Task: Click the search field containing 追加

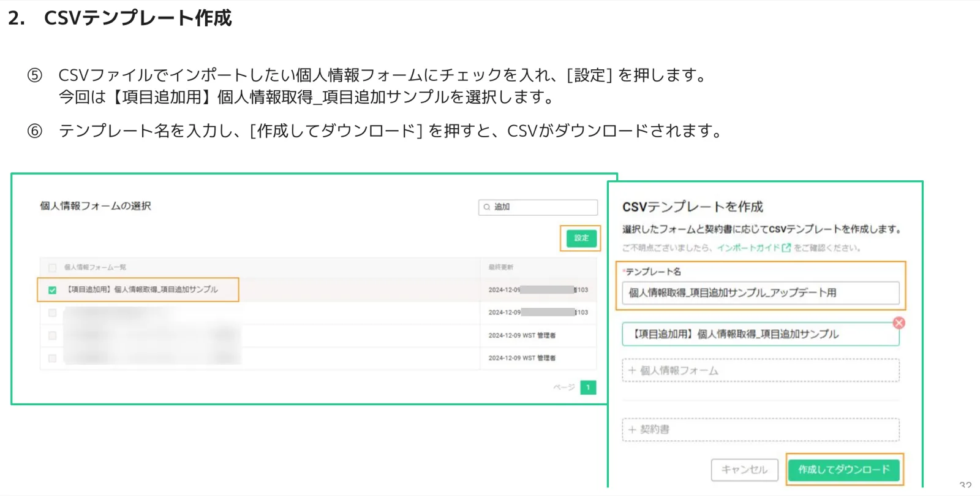Action: point(538,207)
